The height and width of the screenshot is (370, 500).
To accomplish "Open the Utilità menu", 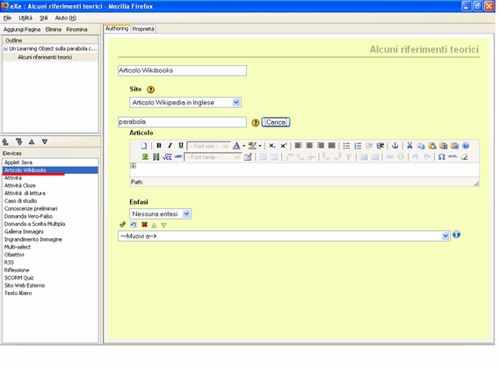I will click(25, 18).
